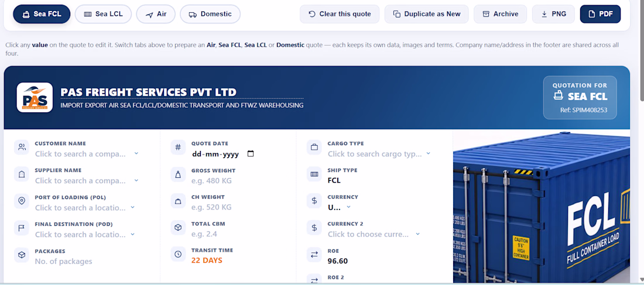The height and width of the screenshot is (285, 644).
Task: Edit the company name PAS FREIGHT SERVICES PVT LTD
Action: (148, 92)
